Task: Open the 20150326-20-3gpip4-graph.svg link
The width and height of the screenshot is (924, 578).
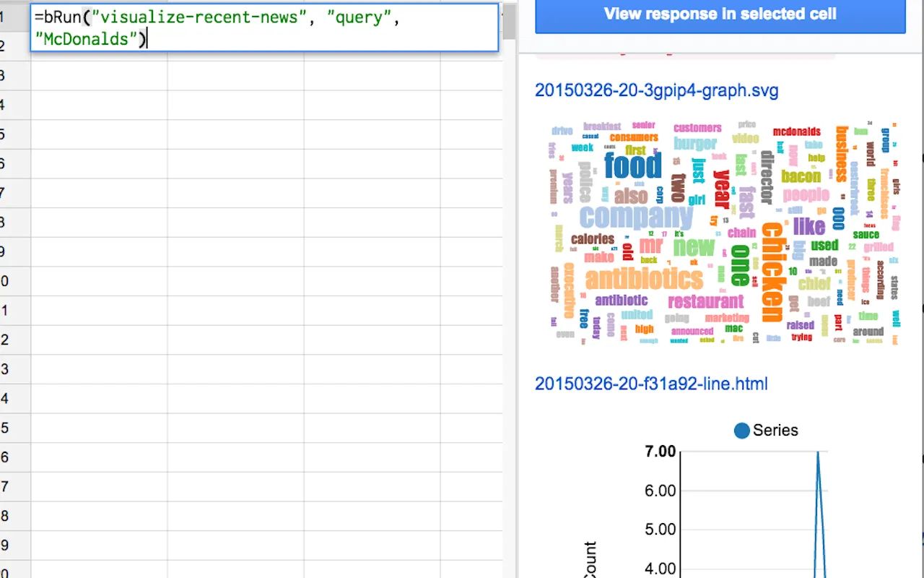Action: point(656,91)
